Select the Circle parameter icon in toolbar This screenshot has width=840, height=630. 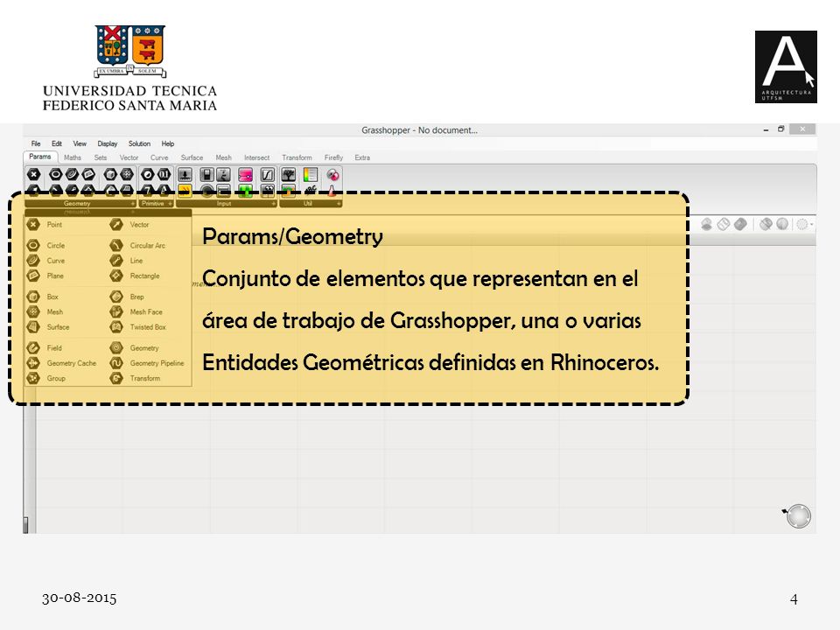coord(56,174)
